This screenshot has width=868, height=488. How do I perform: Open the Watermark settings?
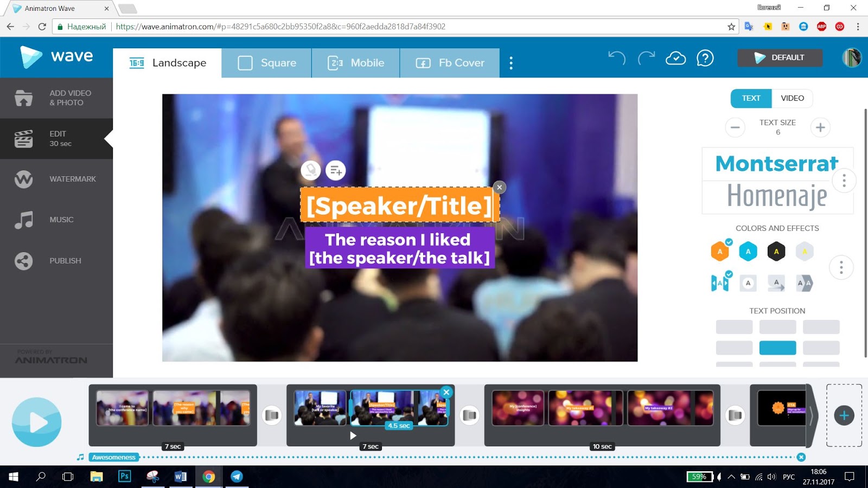point(56,179)
